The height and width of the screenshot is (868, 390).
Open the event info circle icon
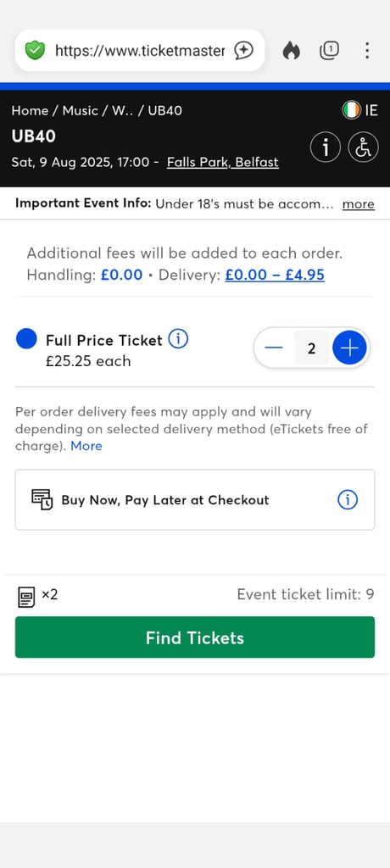[x=326, y=147]
